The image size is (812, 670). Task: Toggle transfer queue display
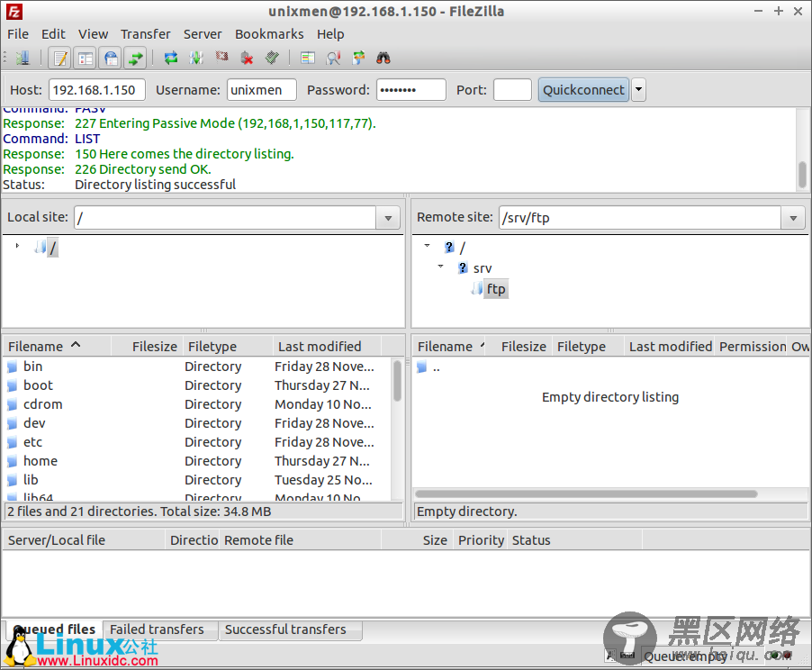pyautogui.click(x=136, y=58)
